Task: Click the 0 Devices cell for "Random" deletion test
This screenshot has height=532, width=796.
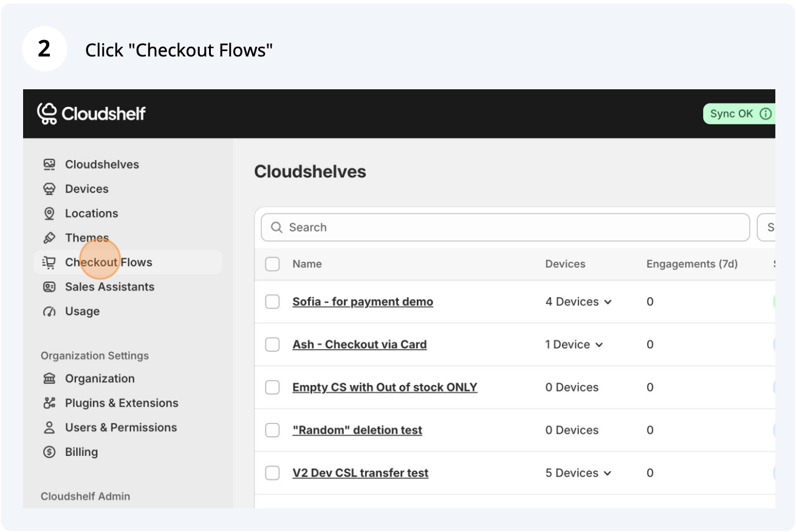Action: pos(572,430)
